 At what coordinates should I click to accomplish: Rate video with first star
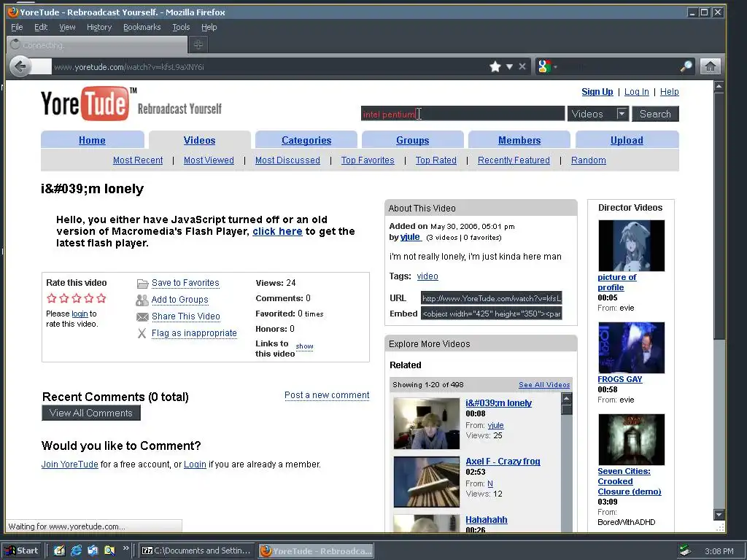[52, 298]
